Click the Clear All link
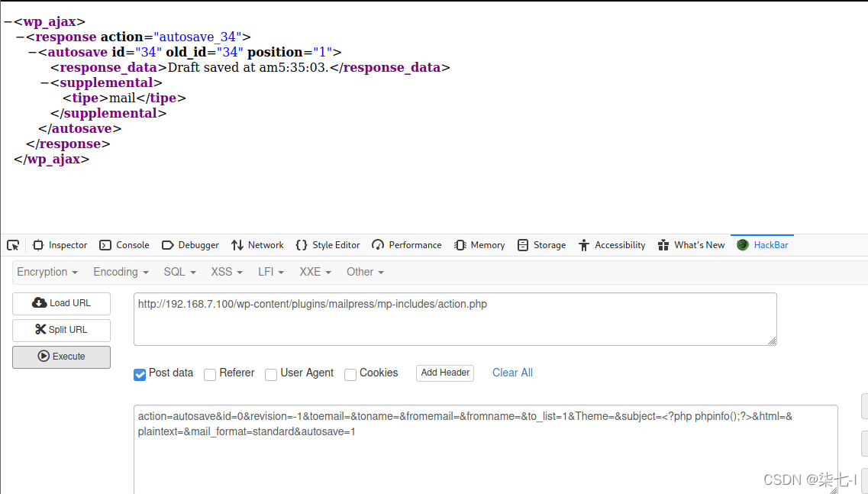 pos(512,373)
